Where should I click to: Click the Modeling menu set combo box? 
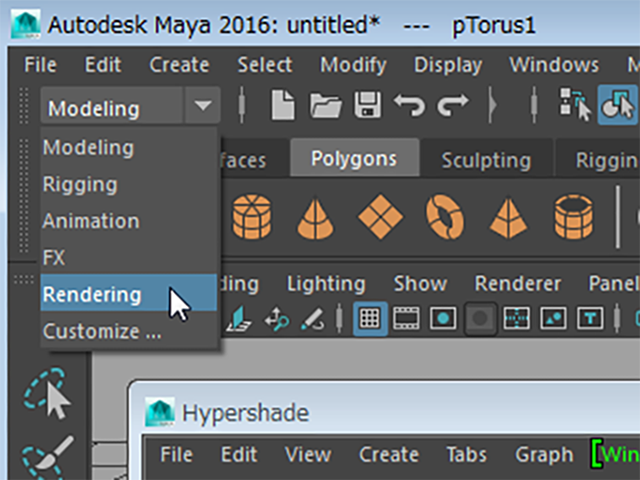[130, 105]
